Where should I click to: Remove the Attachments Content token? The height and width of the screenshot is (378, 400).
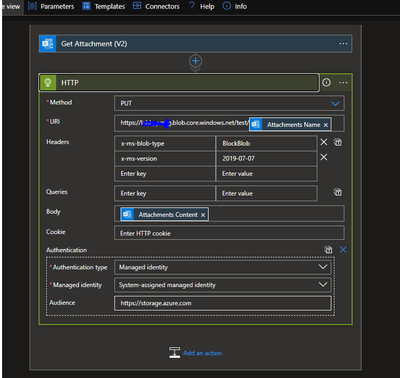pos(203,215)
